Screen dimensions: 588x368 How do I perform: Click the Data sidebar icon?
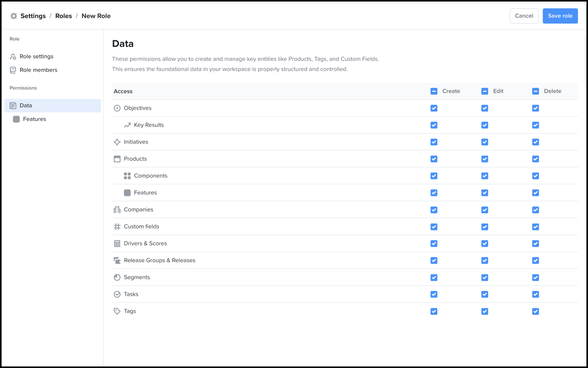[x=13, y=105]
